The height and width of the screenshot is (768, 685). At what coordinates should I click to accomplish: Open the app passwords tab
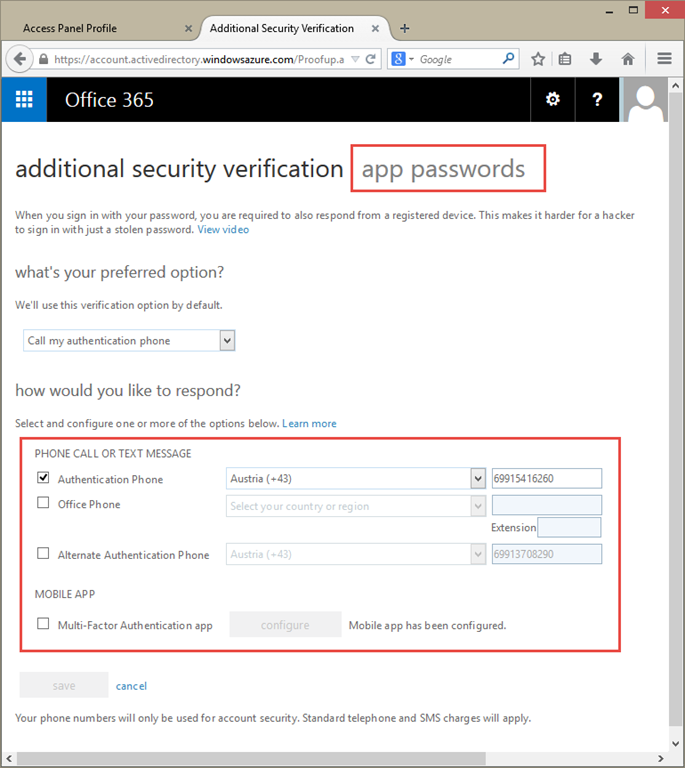(443, 169)
